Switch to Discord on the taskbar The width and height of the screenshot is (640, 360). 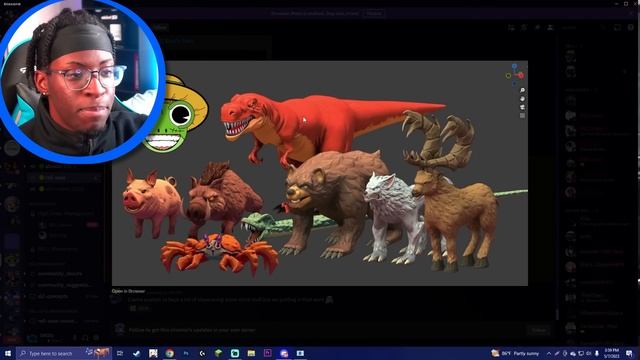tap(284, 353)
